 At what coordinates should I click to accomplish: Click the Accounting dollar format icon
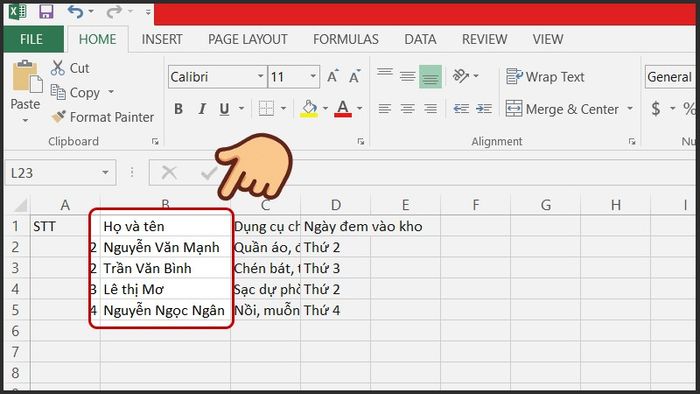point(656,108)
